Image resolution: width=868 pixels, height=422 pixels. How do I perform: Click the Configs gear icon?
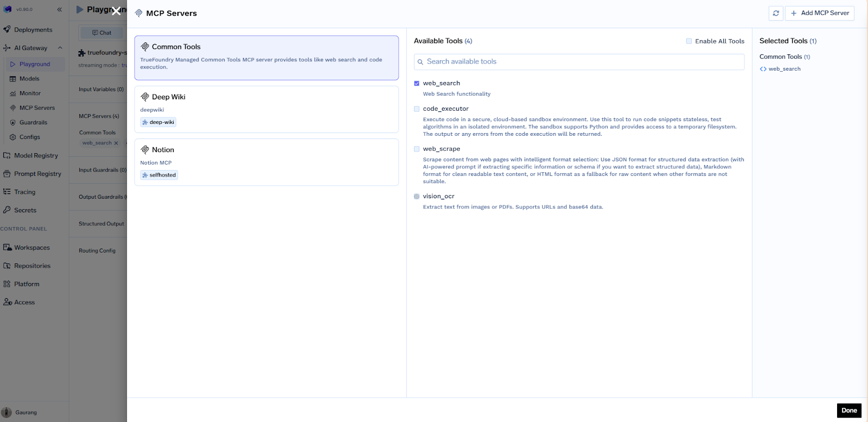tap(12, 137)
